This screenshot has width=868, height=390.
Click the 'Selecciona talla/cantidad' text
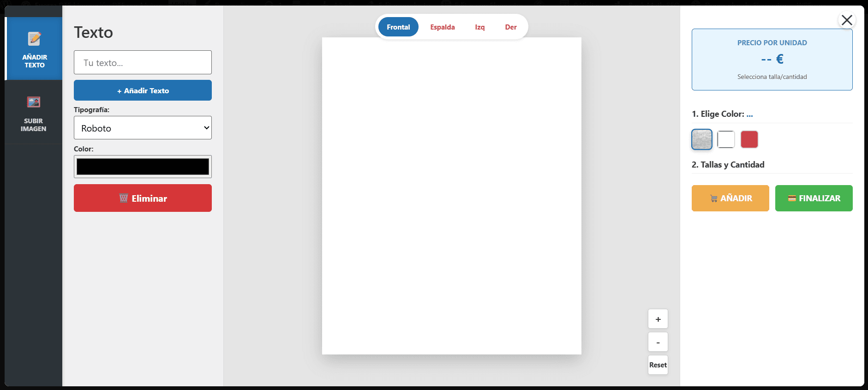tap(772, 77)
